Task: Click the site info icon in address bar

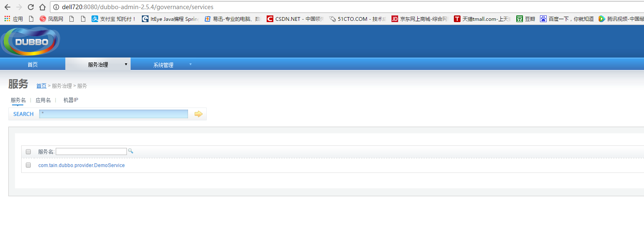Action: point(57,7)
